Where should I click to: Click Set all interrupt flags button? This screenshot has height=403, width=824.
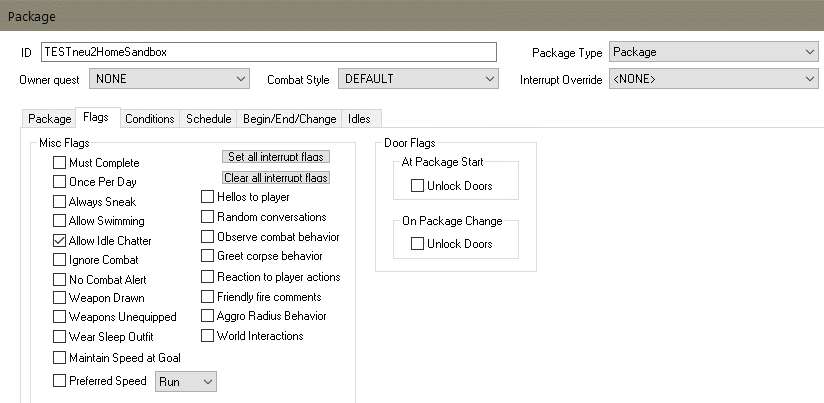275,157
